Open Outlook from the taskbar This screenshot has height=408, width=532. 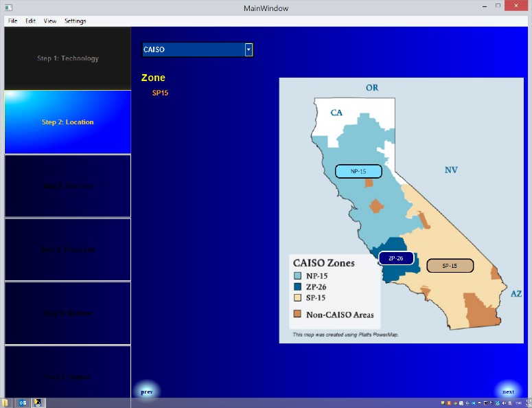(x=22, y=403)
